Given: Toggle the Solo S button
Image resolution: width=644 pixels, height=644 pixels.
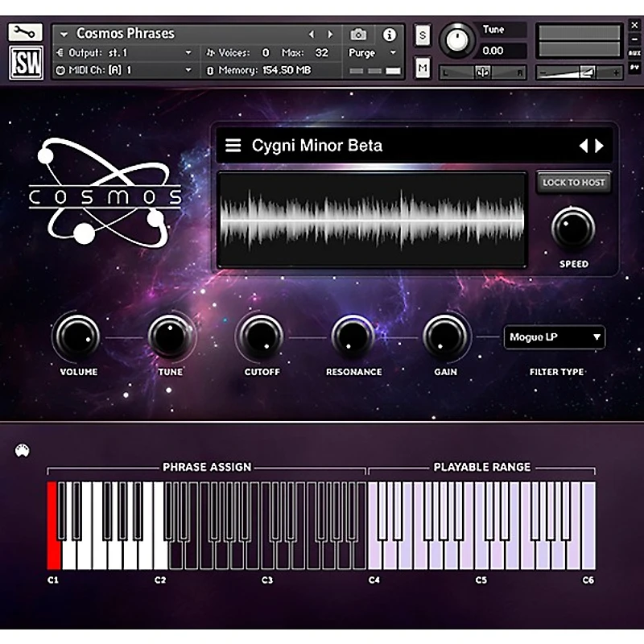Looking at the screenshot, I should (422, 35).
